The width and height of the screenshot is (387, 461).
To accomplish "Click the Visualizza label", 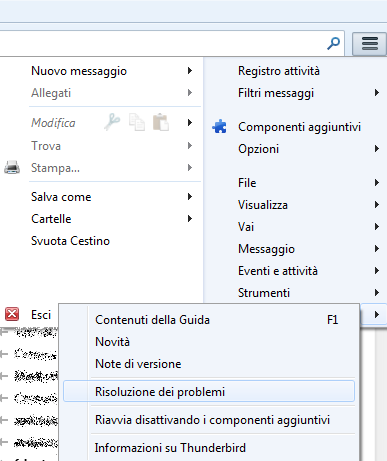I will coord(263,205).
